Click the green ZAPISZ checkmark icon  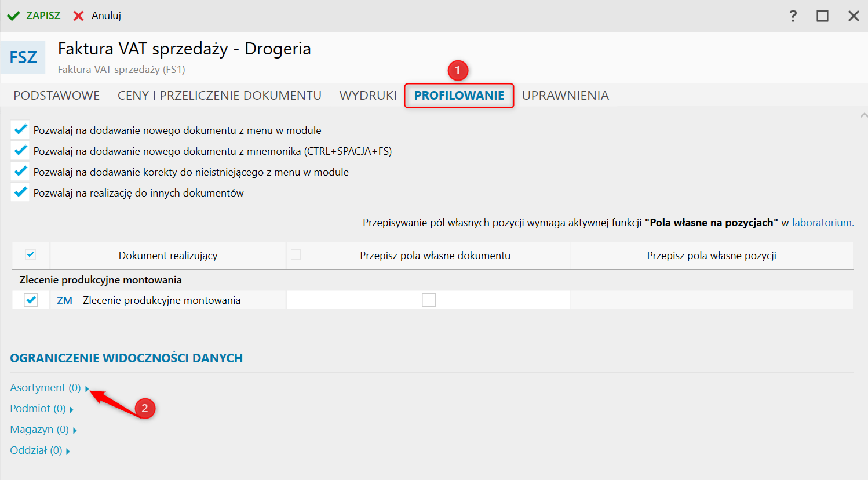point(13,16)
